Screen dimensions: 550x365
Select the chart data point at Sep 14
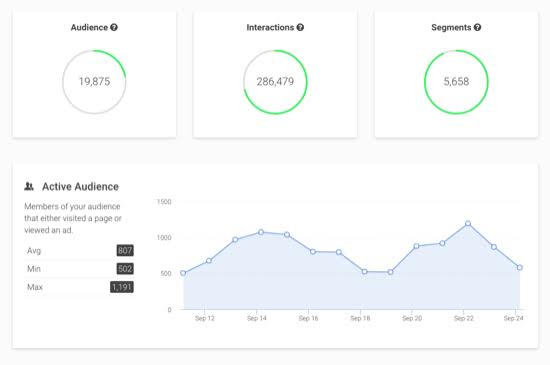pyautogui.click(x=261, y=232)
